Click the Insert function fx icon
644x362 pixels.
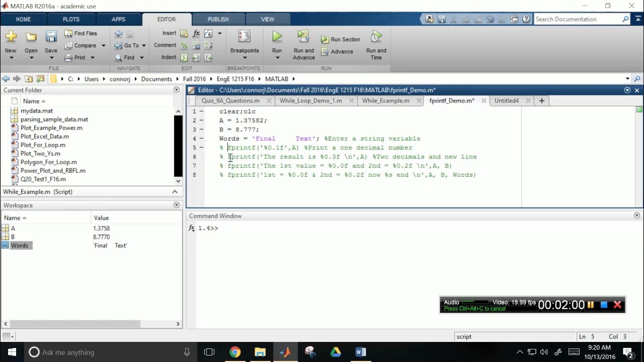click(x=196, y=33)
